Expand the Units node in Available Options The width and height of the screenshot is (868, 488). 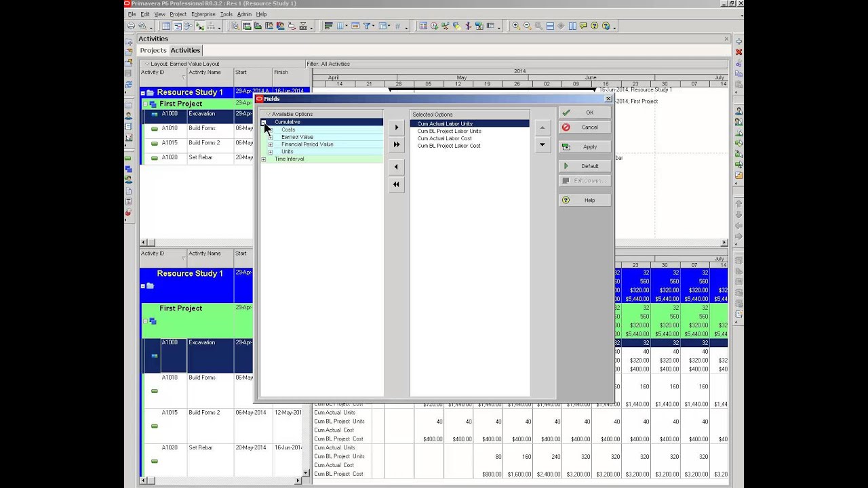(x=270, y=152)
